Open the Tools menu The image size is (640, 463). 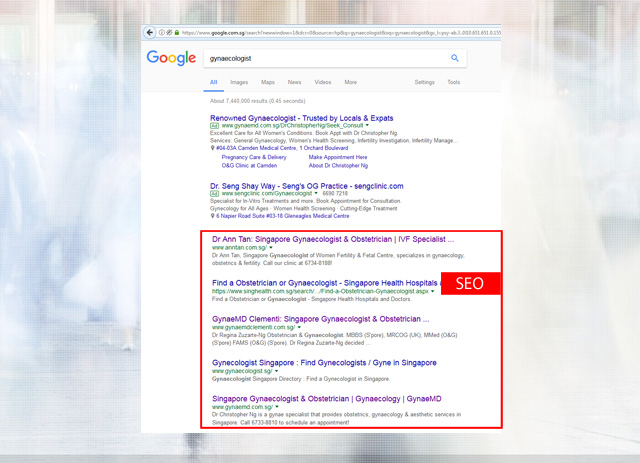[x=453, y=82]
